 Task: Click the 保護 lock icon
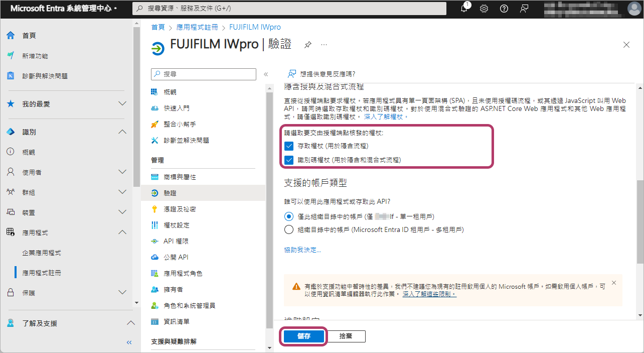coord(11,292)
